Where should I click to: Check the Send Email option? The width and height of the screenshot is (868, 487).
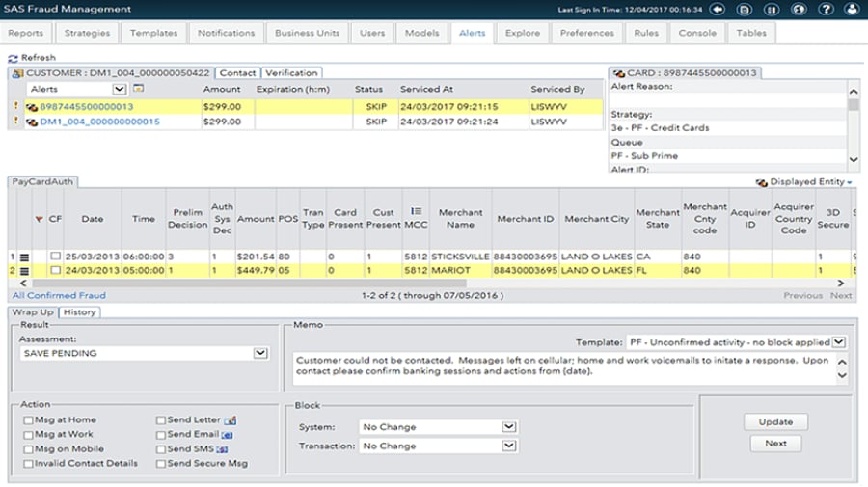(160, 435)
